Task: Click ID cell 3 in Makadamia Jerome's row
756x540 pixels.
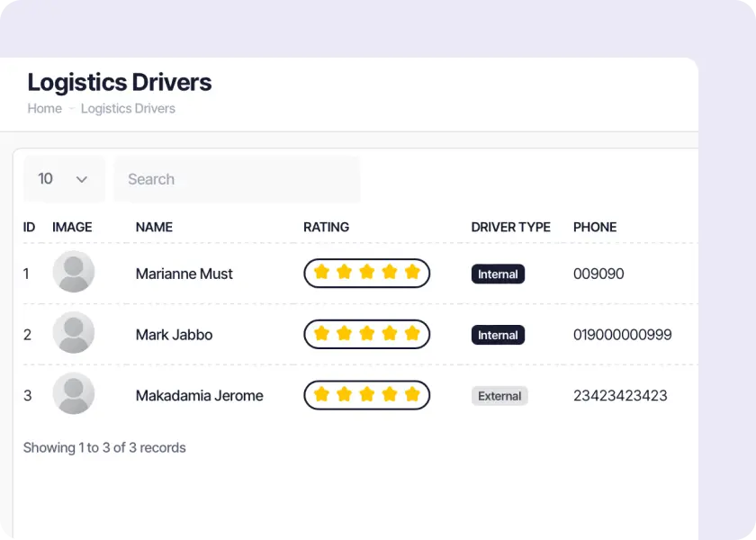Action: click(x=28, y=396)
